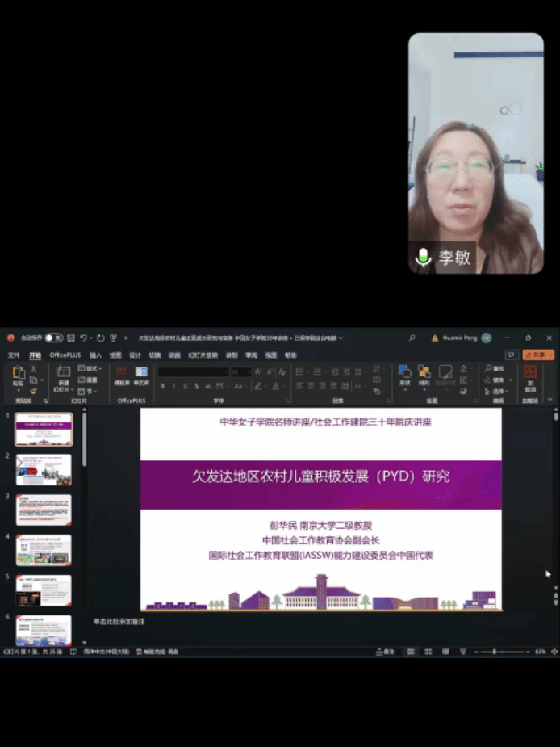The height and width of the screenshot is (747, 560).
Task: Click the Undo arrow icon
Action: click(84, 338)
